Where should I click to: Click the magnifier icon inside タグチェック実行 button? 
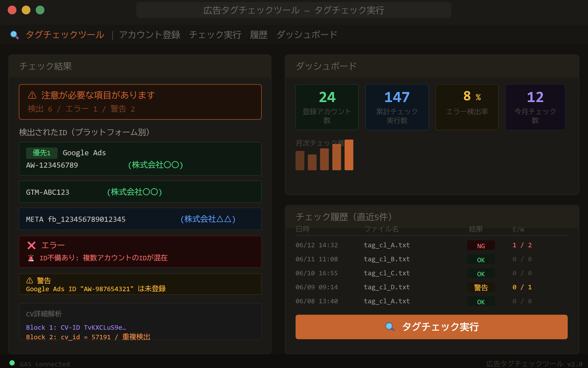(x=390, y=327)
